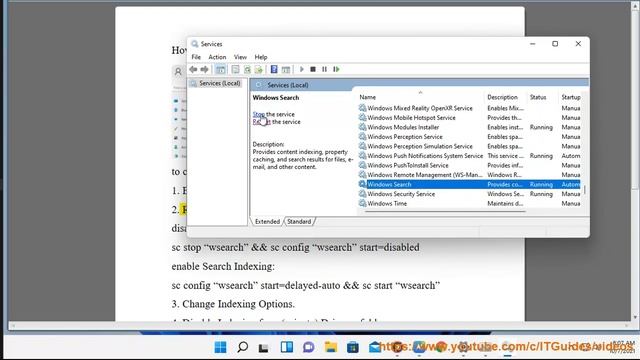Screen dimensions: 640x360
Task: Click the Forward arrow in Services toolbar
Action: (x=204, y=69)
